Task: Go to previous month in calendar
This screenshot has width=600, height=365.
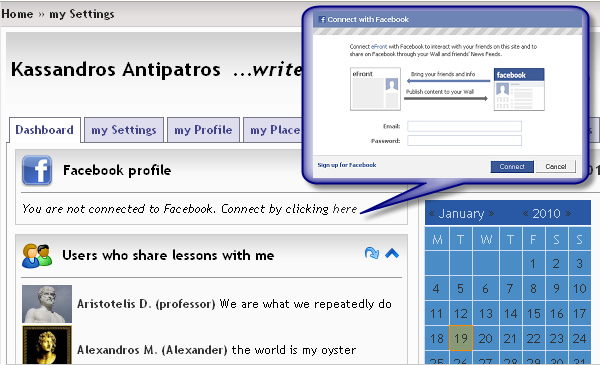Action: (432, 213)
